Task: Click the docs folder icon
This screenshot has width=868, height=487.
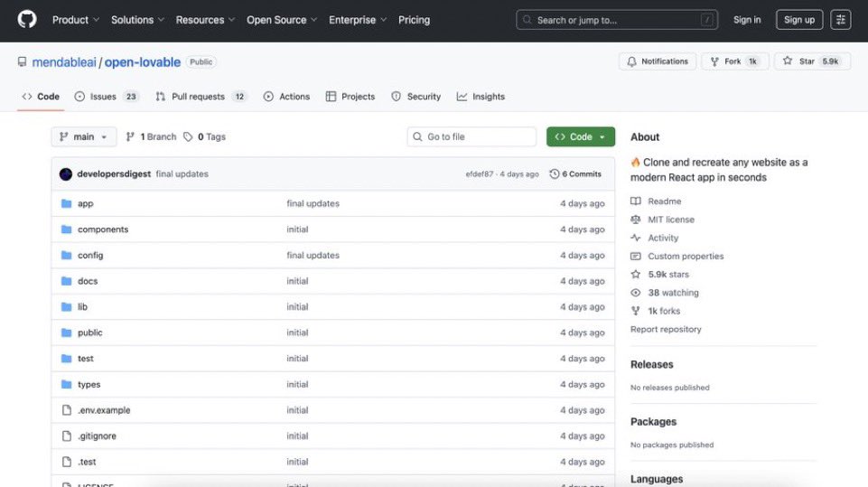Action: coord(67,281)
